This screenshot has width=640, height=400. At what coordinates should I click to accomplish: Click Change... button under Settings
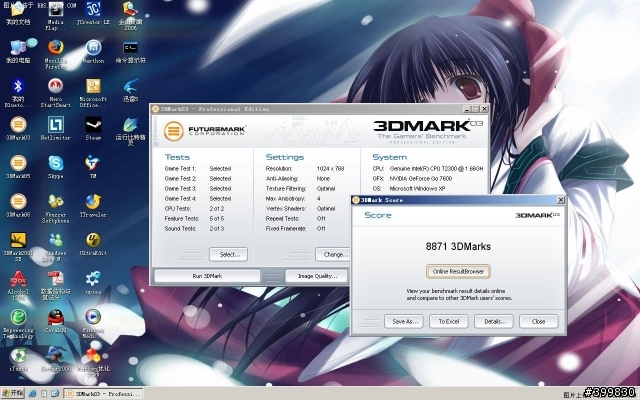(x=333, y=254)
